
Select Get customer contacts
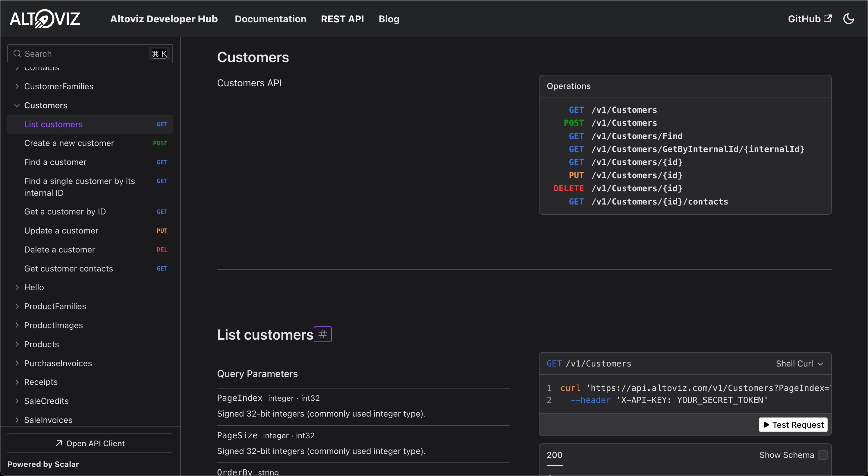pyautogui.click(x=90, y=268)
